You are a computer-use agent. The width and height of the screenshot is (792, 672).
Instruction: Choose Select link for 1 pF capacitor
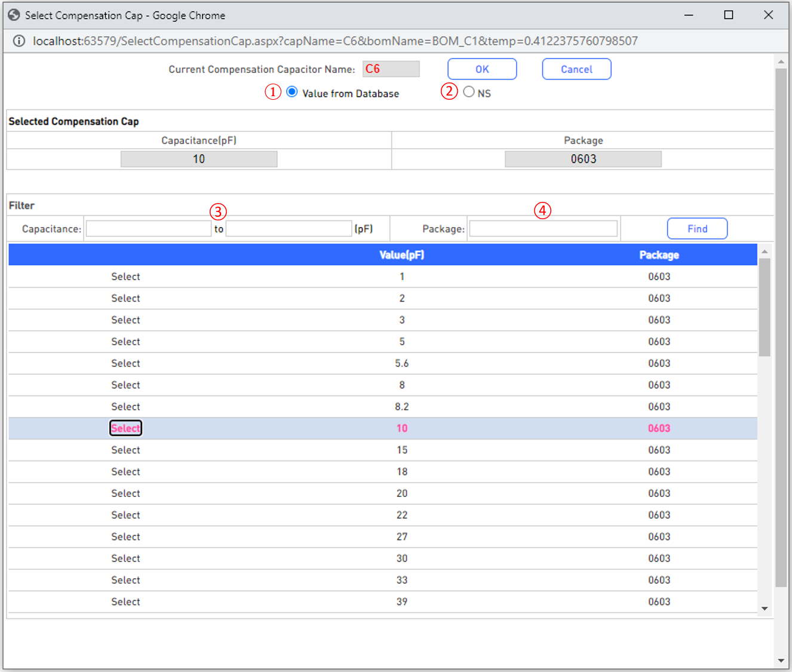point(125,277)
